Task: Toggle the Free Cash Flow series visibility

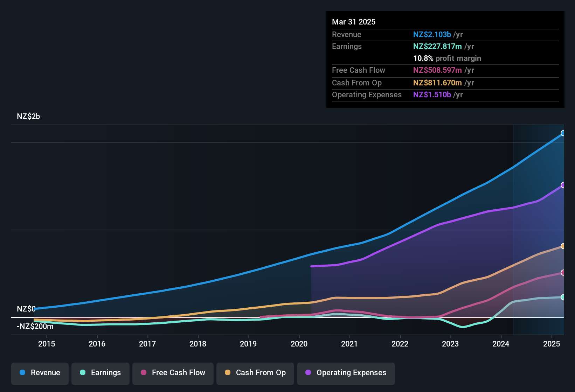Action: (x=173, y=373)
